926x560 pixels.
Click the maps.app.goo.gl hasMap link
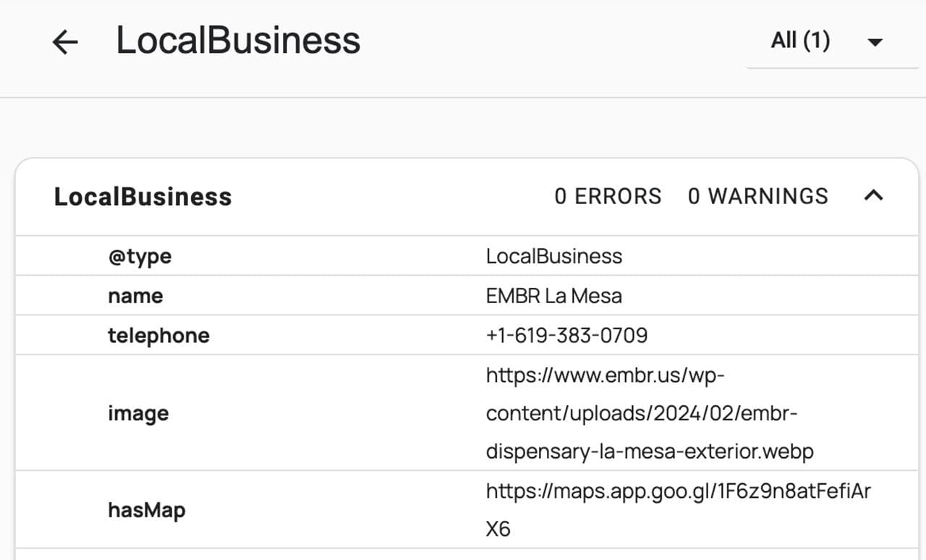click(x=678, y=491)
